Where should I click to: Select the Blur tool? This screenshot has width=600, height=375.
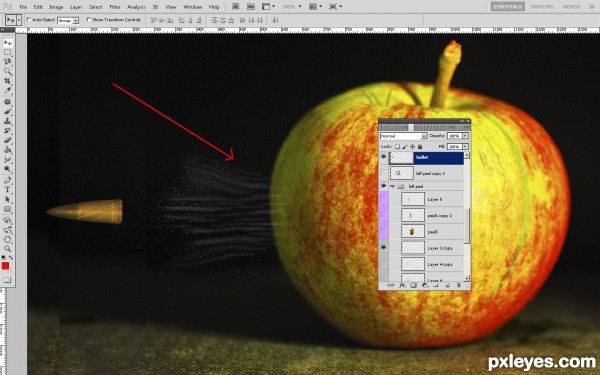point(8,159)
